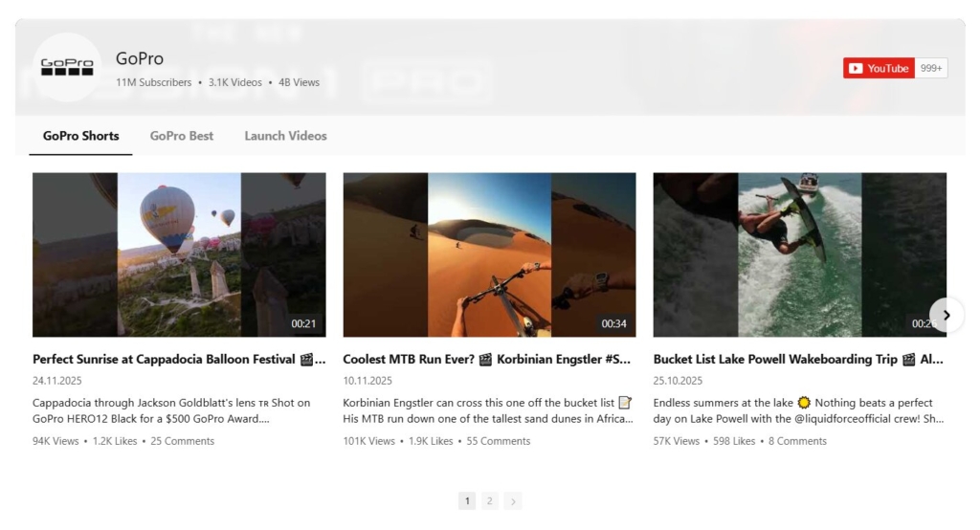Image resolution: width=980 pixels, height=530 pixels.
Task: Click title Perfect Sunrise at Cappadocia Balloon Festival
Action: [179, 360]
